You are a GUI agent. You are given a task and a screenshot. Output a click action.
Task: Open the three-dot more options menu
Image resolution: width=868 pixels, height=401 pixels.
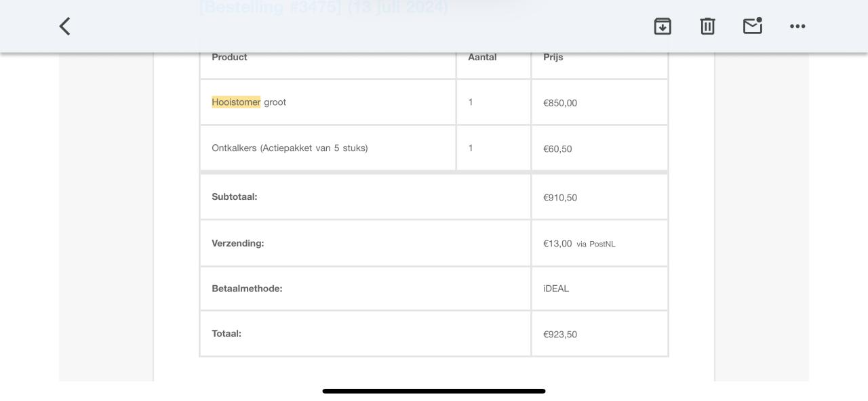coord(797,26)
